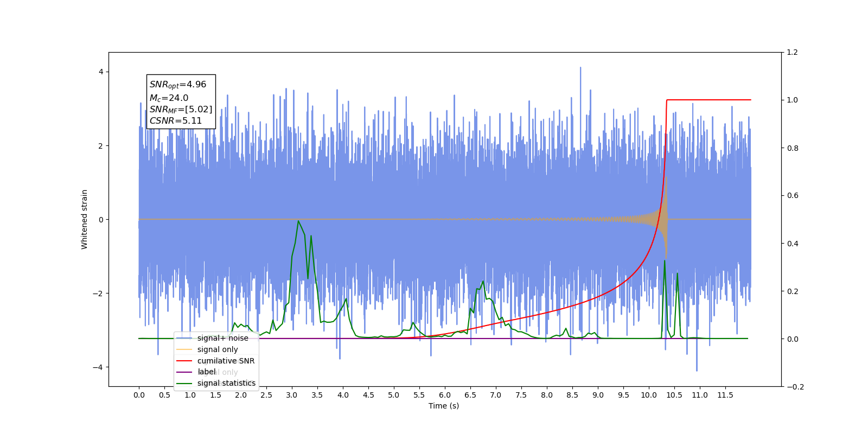Click the green line swatch in the legend
This screenshot has width=868, height=434.
tap(184, 383)
